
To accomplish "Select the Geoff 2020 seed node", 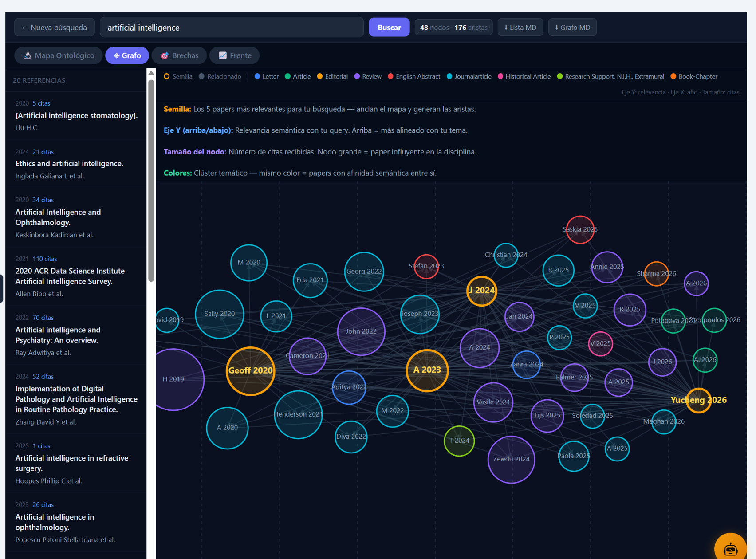I will (250, 371).
